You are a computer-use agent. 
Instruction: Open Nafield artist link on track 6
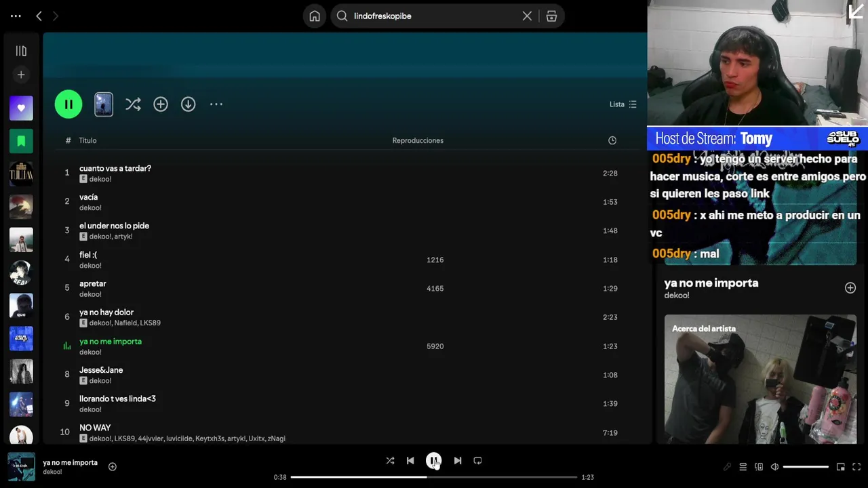[125, 323]
